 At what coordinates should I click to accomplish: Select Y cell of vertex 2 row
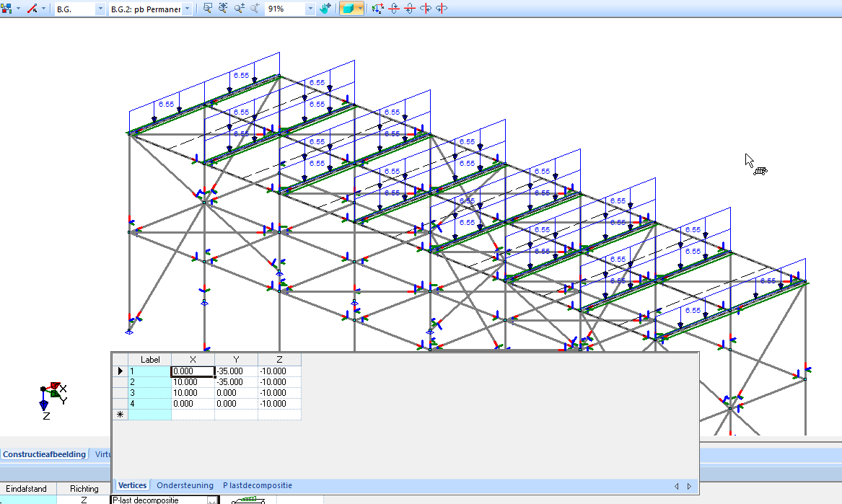coord(236,382)
